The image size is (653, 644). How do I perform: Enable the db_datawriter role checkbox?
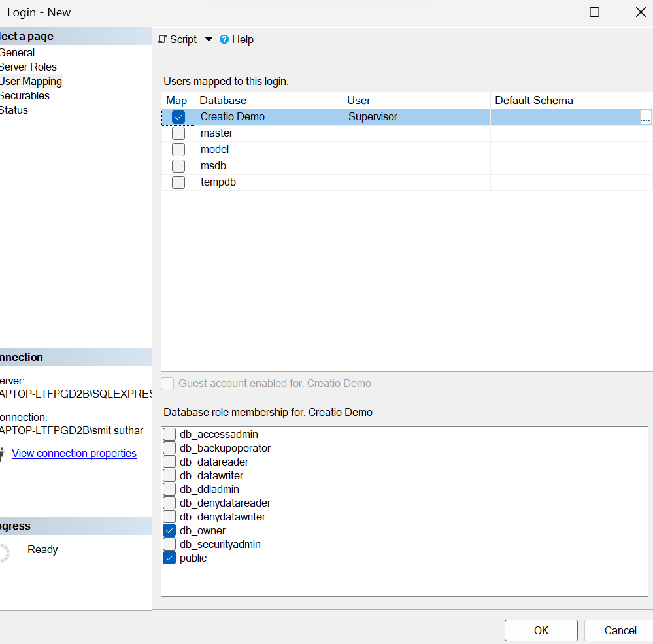pyautogui.click(x=169, y=475)
